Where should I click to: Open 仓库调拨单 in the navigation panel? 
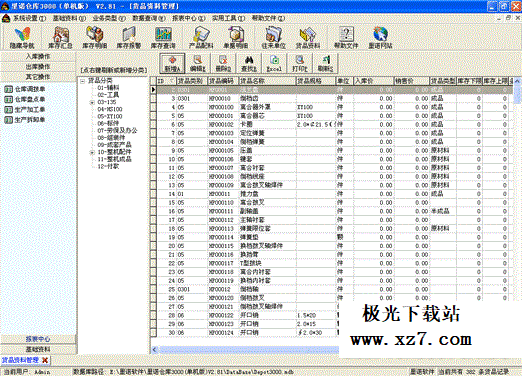click(x=25, y=89)
